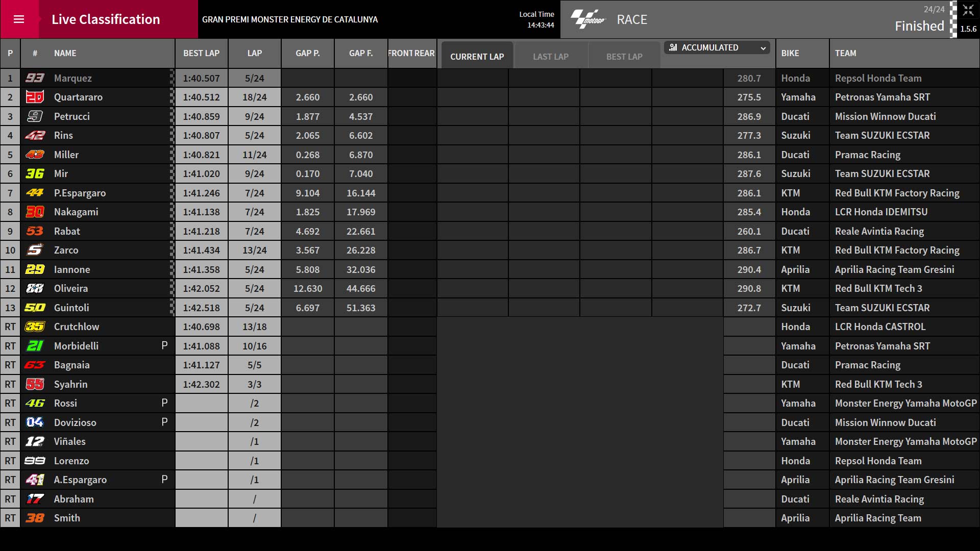Screen dimensions: 980x551
Task: Click Guintoli's gap to first 51.363
Action: [361, 308]
